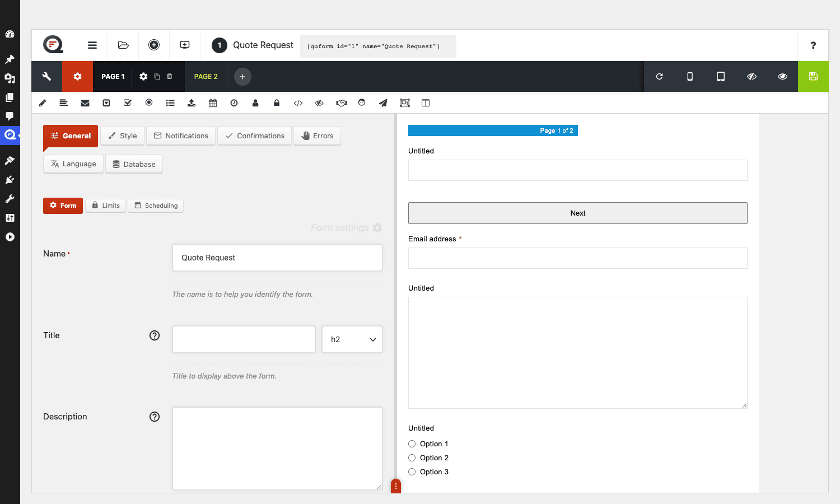Screen dimensions: 840x504
Task: Add an Email field element (envelope icon)
Action: (85, 103)
